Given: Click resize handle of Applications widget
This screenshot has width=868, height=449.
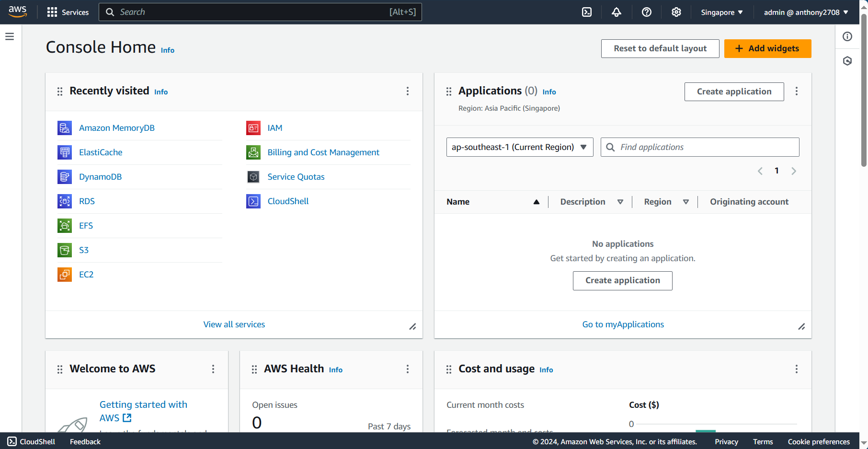Looking at the screenshot, I should coord(801,327).
